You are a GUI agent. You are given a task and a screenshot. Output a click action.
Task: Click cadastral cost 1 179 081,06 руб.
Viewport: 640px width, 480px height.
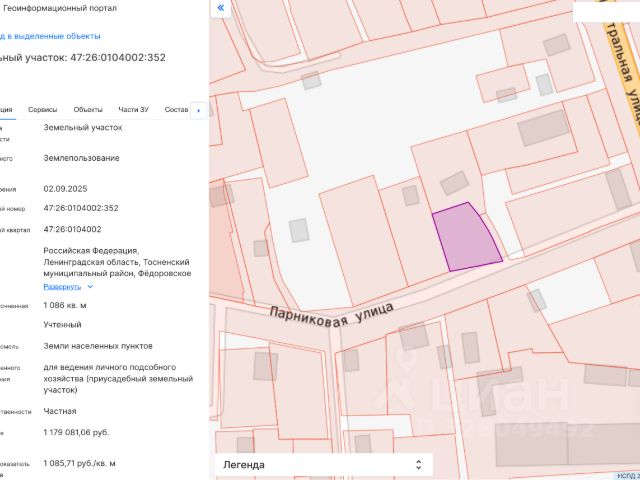point(76,432)
